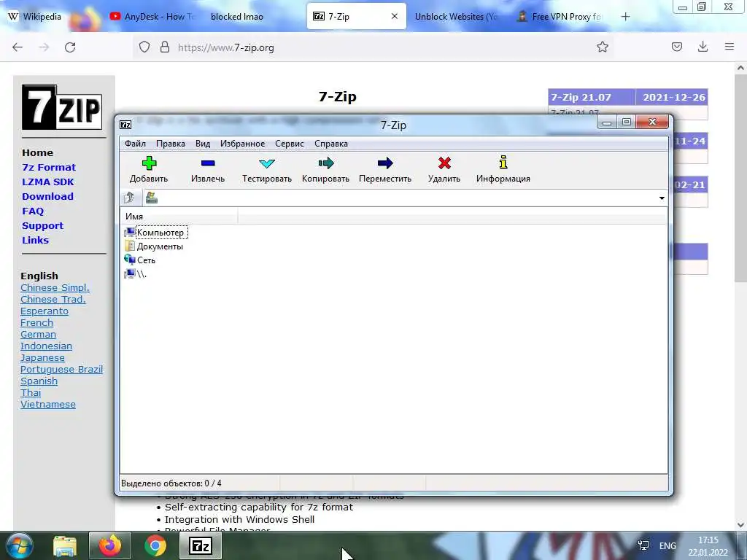Screen dimensions: 747x560
Task: Switch to the Unblock Websites tab
Action: point(455,17)
